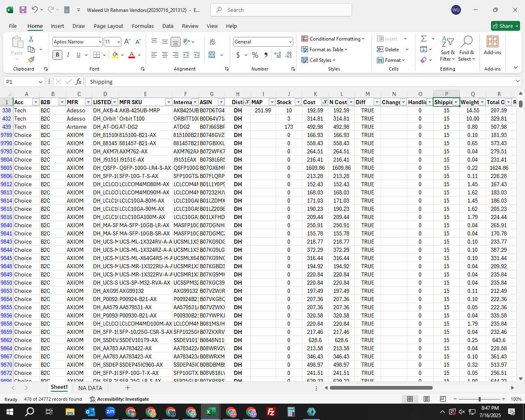Apply the yellow Fill Color

[x=115, y=55]
